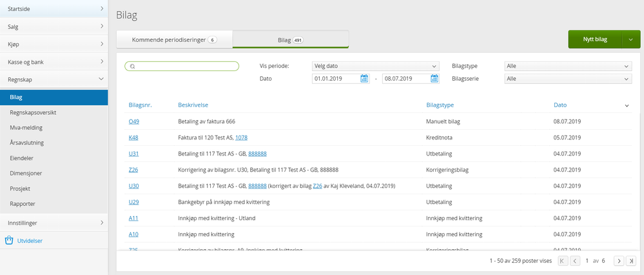Viewport: 644px width, 275px height.
Task: Go to the next page arrow
Action: coord(618,261)
